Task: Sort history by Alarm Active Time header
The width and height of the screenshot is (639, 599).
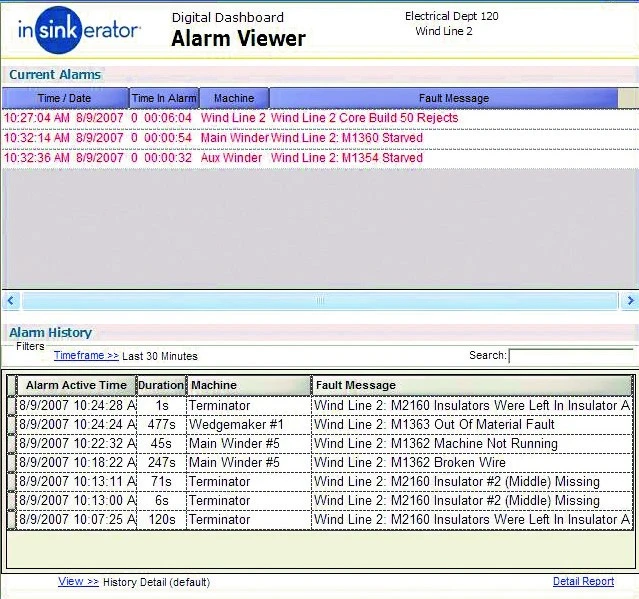Action: 76,385
